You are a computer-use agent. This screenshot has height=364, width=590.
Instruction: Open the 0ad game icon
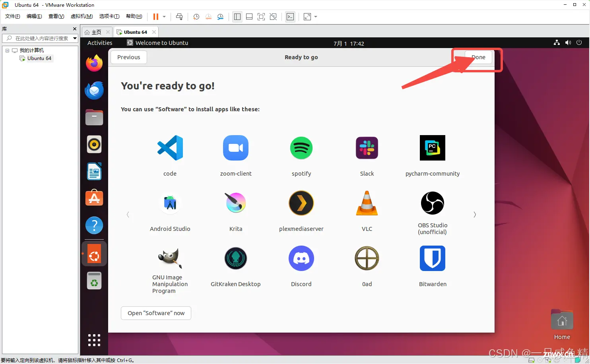367,258
